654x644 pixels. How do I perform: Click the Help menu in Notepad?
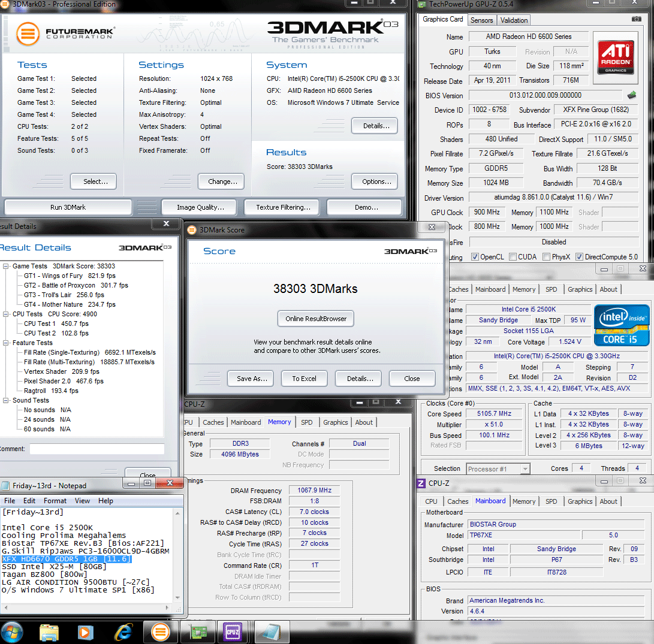pyautogui.click(x=106, y=501)
